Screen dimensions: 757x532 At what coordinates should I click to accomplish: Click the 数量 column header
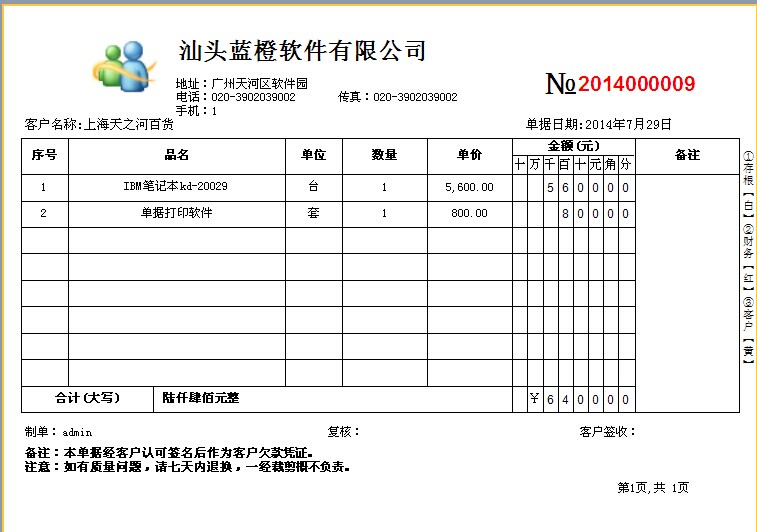[384, 155]
